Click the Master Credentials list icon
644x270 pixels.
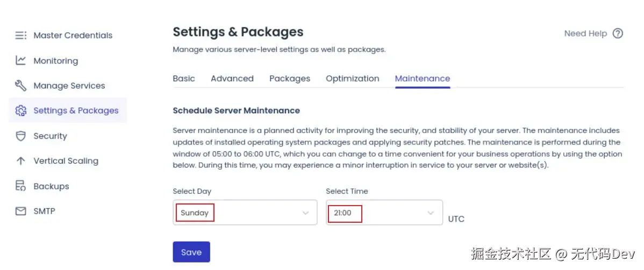tap(20, 35)
